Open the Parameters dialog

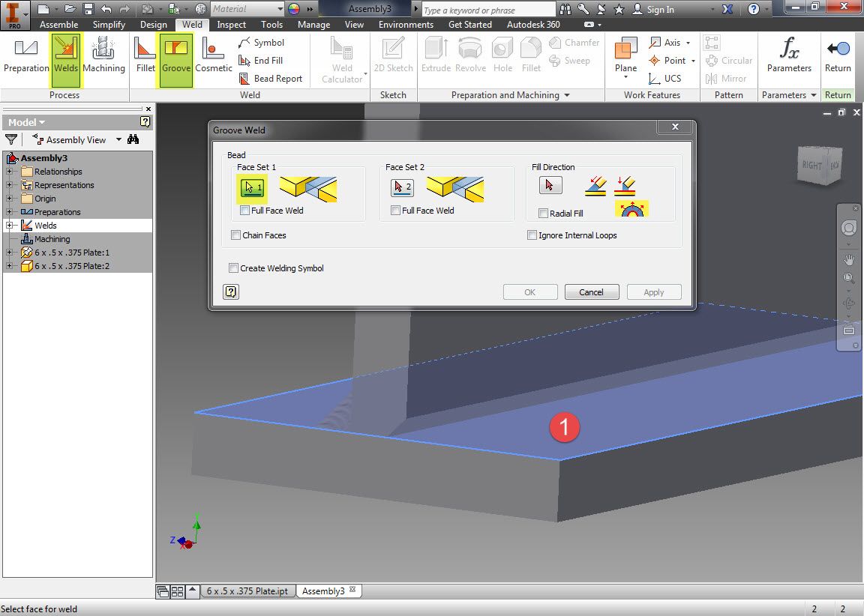click(x=788, y=56)
